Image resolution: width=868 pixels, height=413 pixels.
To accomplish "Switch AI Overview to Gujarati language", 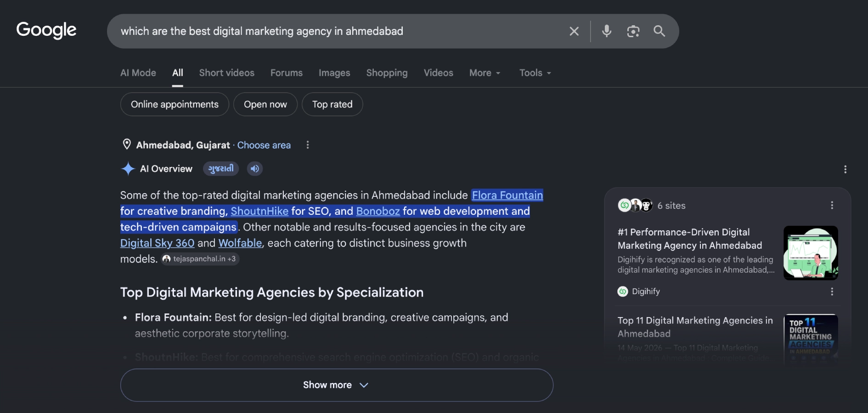I will click(x=221, y=169).
